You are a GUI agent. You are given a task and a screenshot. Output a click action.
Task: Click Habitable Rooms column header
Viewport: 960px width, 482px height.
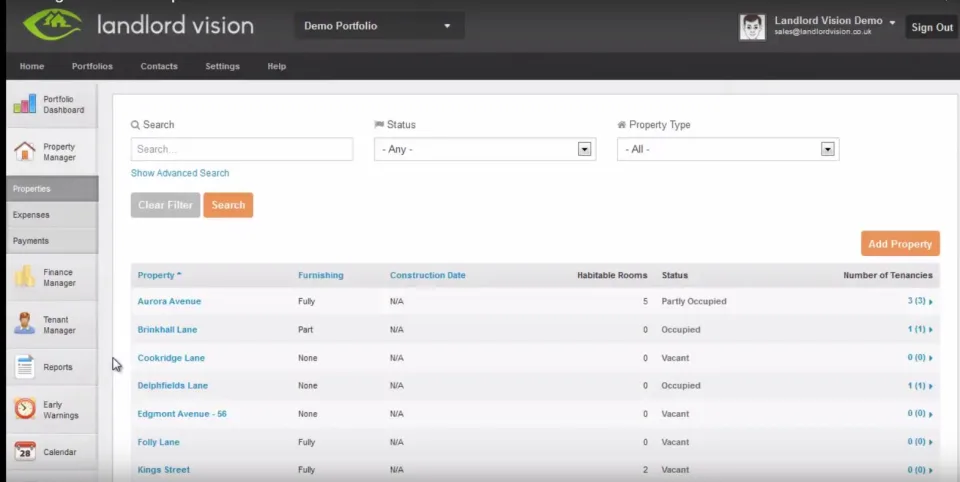[612, 276]
